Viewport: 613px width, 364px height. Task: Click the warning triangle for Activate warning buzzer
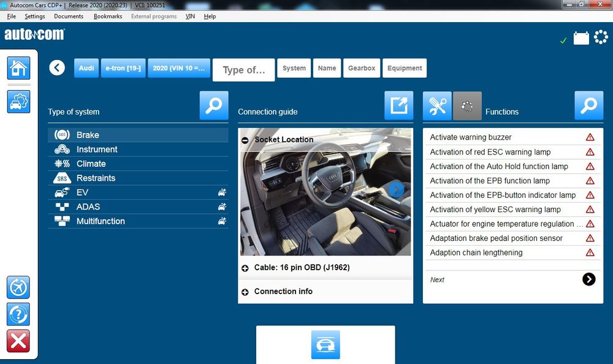(590, 137)
